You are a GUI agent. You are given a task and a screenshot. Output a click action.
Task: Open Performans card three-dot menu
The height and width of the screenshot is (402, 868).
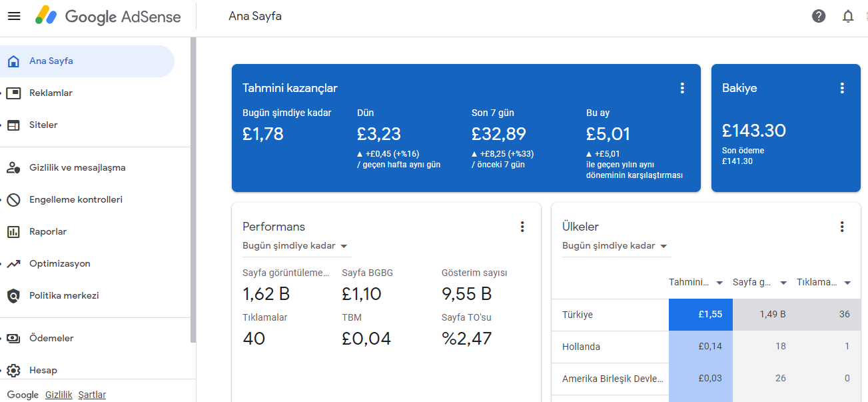(x=522, y=227)
